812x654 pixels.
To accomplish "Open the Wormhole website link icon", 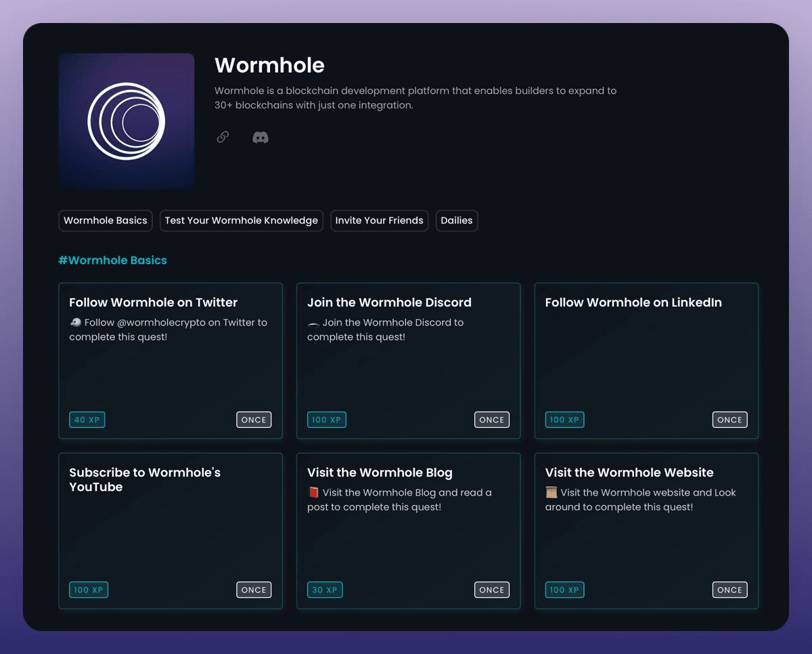I will 223,137.
